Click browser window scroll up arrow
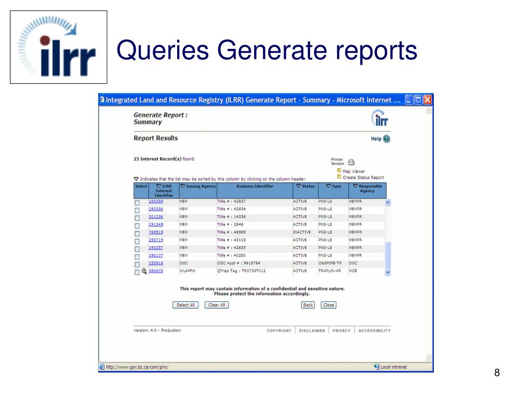 [429, 111]
